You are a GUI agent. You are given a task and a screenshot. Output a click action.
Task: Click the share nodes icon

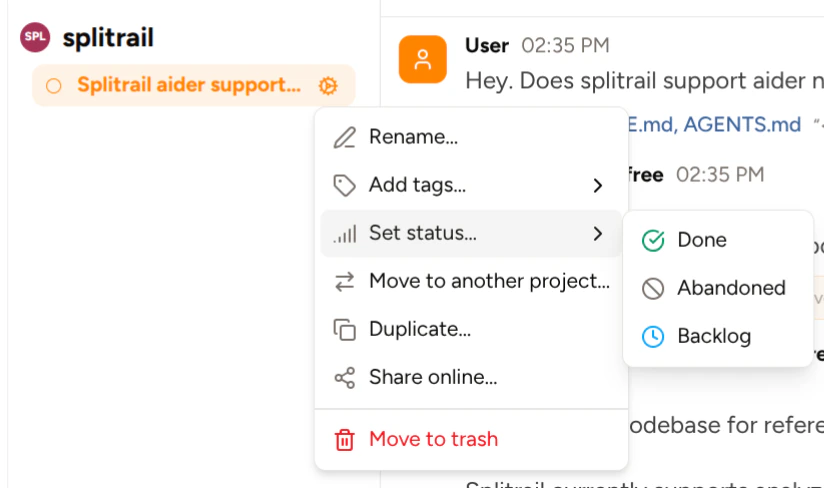click(x=345, y=378)
